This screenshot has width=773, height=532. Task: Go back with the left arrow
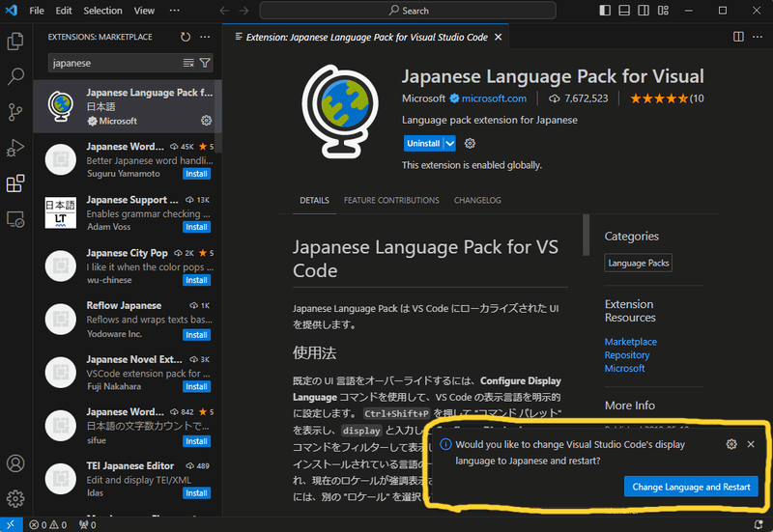pos(225,11)
